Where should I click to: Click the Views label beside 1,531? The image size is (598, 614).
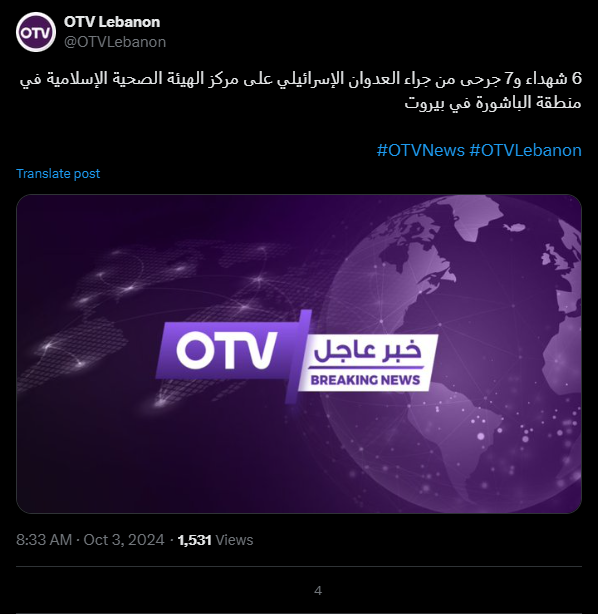pyautogui.click(x=234, y=540)
